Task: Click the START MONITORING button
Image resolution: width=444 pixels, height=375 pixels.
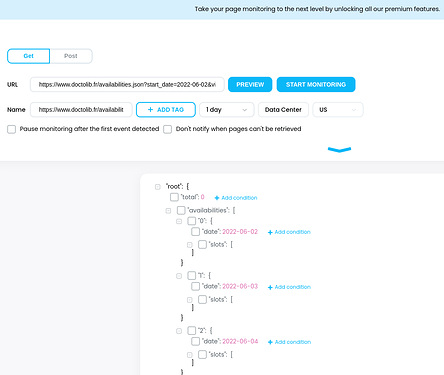Action: pyautogui.click(x=316, y=85)
